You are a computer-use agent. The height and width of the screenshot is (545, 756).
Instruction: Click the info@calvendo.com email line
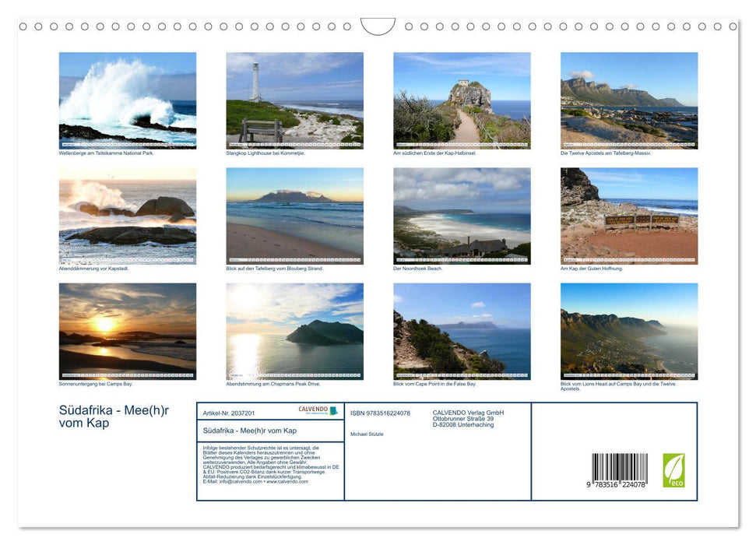255,482
